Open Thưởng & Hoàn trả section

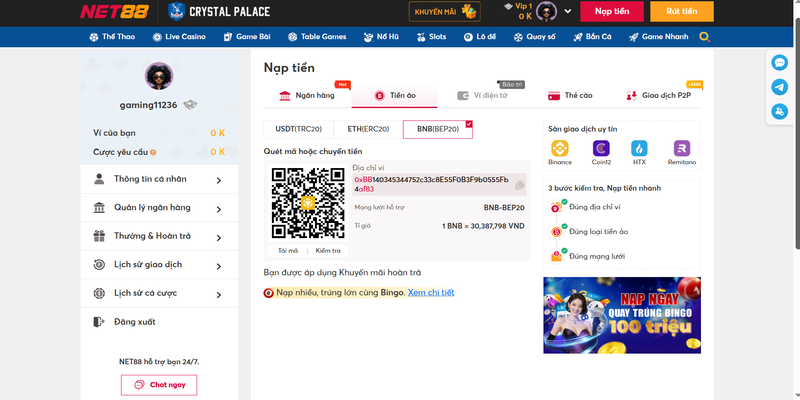coord(159,236)
